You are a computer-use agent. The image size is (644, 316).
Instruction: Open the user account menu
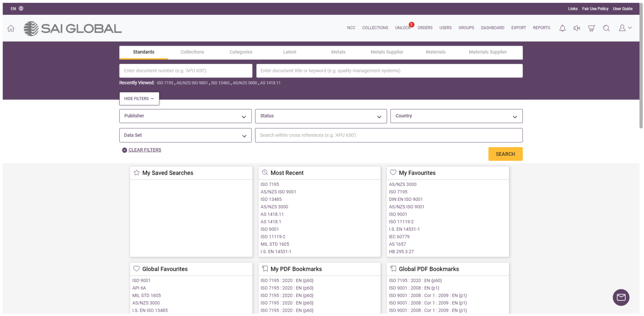[625, 28]
